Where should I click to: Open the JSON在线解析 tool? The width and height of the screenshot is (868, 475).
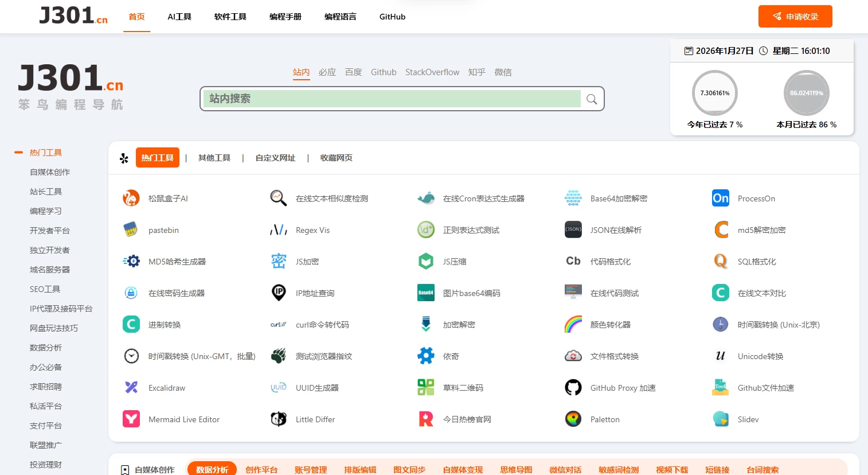[616, 229]
